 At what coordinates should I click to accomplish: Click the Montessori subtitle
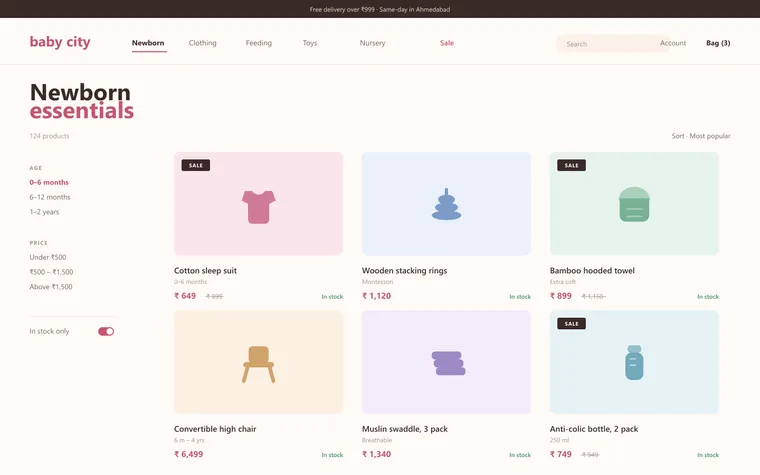click(378, 282)
